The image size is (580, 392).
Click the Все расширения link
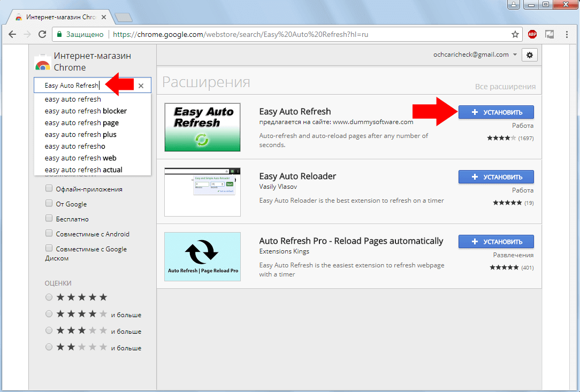coord(505,87)
